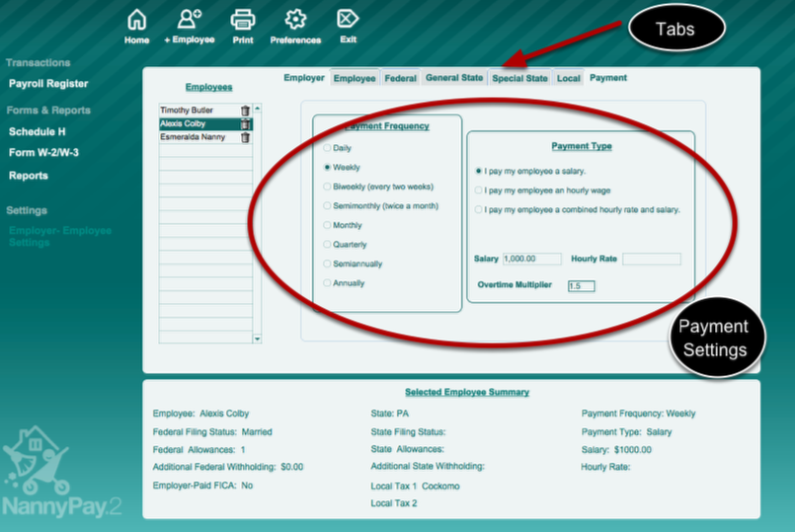Open the General State tab

tap(453, 78)
